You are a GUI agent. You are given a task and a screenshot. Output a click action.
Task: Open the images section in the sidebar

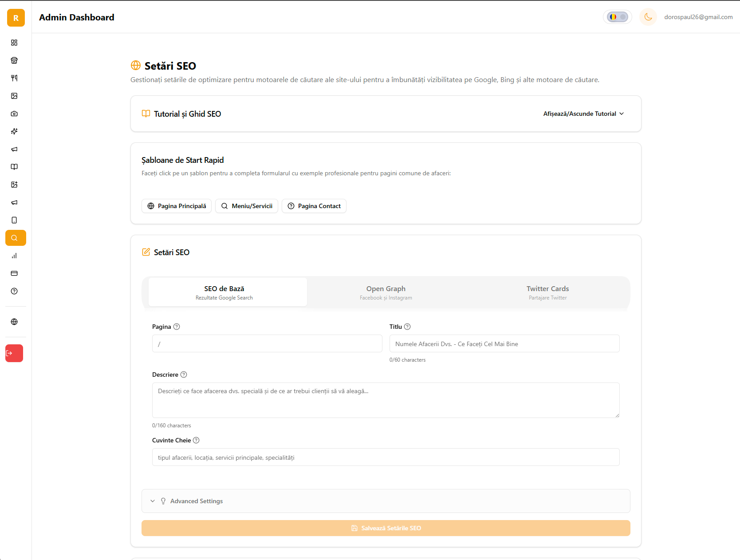[14, 96]
